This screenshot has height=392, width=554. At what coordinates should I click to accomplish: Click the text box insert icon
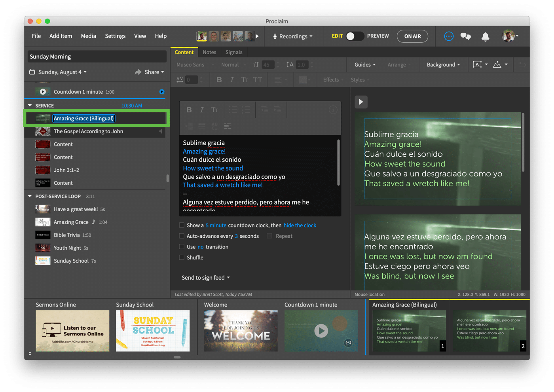click(477, 64)
